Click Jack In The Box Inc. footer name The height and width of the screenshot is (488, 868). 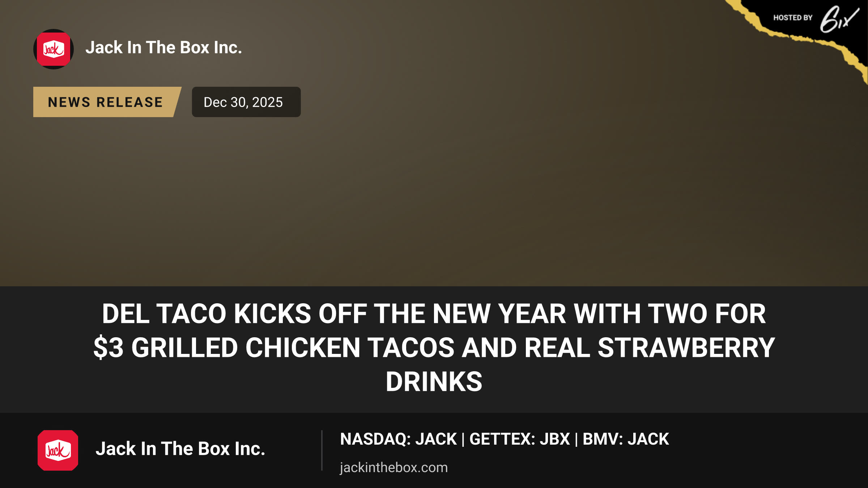pyautogui.click(x=180, y=449)
